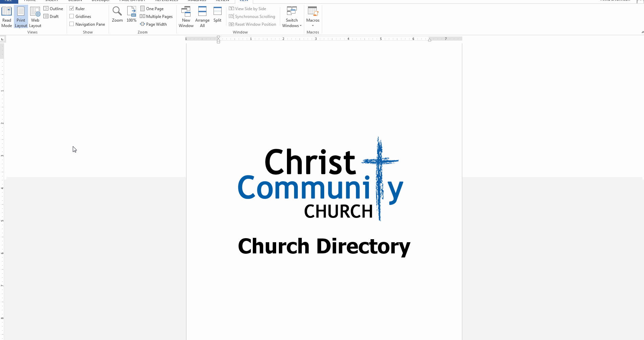Split the document window
This screenshot has width=644, height=340.
(217, 14)
